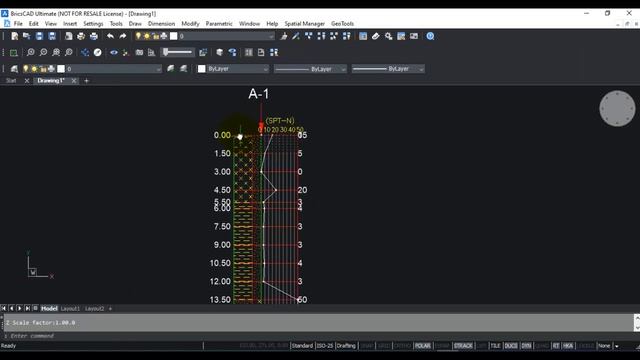This screenshot has height=360, width=640.
Task: Open the ByLayer lineweight dropdown
Action: (421, 69)
